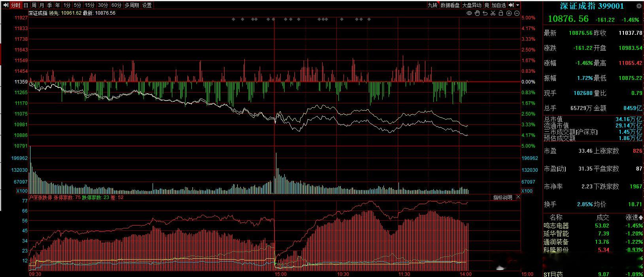The image size is (644, 277).
Task: Switch to the 周 weekly period tab
Action: point(34,5)
